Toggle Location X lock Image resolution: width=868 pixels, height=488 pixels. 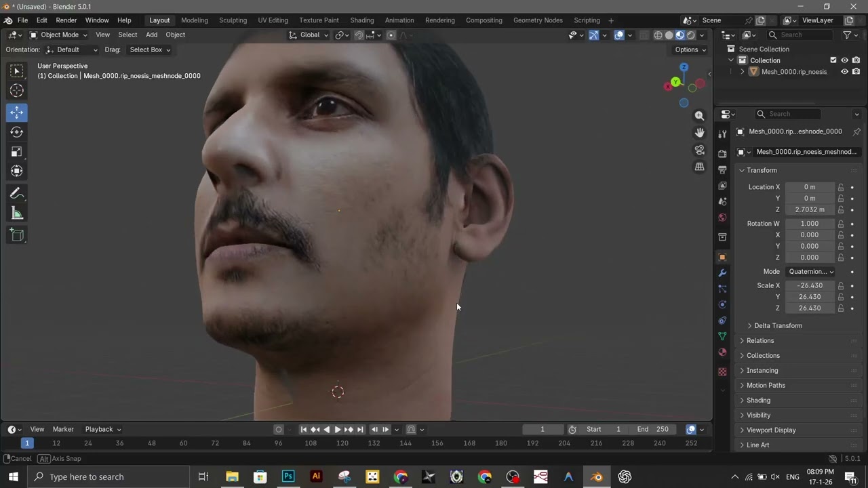coord(841,187)
